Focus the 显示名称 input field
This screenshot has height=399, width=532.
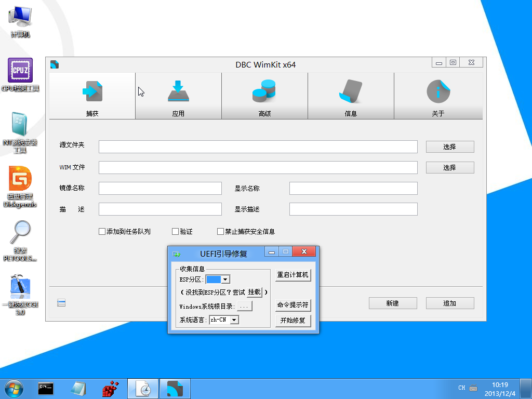[353, 188]
